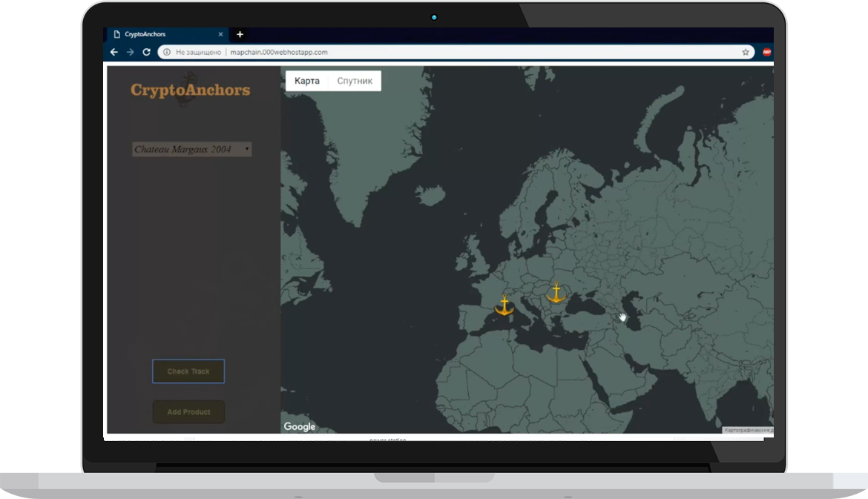
Task: Close the CryptoAnchors tab
Action: tap(220, 34)
